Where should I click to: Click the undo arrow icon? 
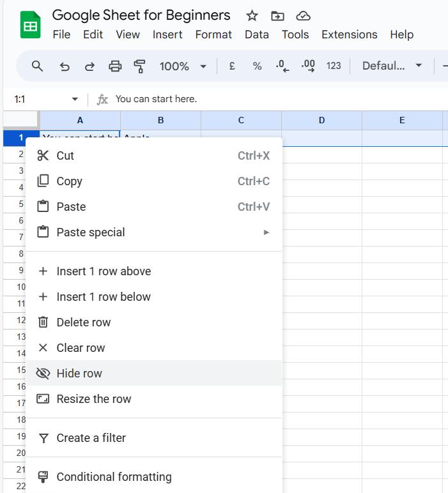(65, 66)
